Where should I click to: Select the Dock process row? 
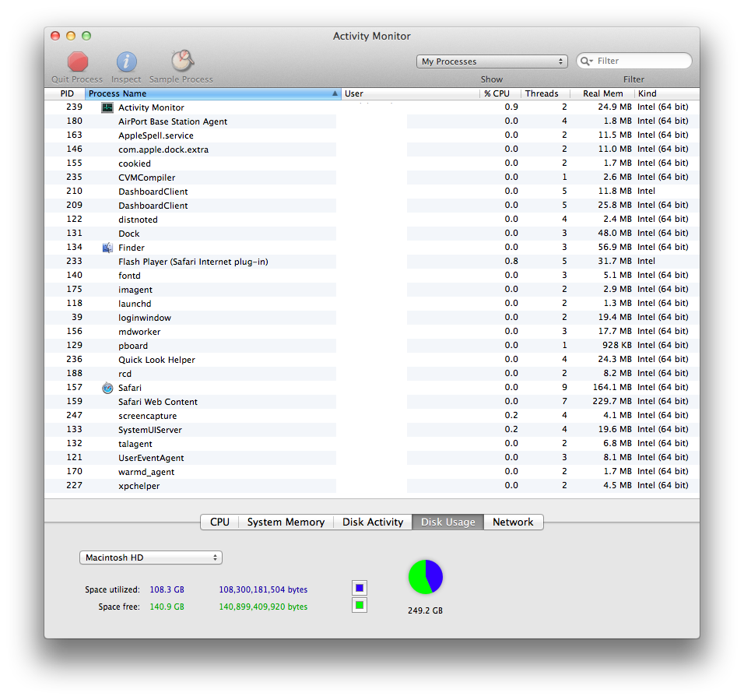[x=372, y=234]
